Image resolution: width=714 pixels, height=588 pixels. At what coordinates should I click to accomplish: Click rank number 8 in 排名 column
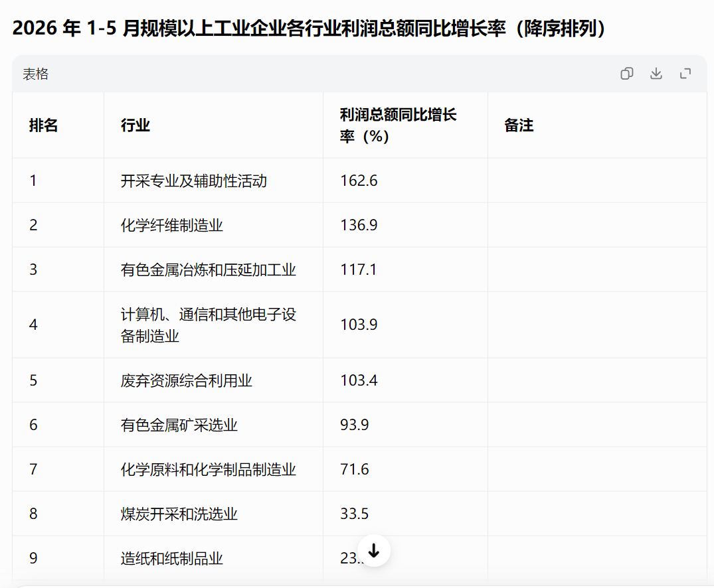click(x=33, y=514)
